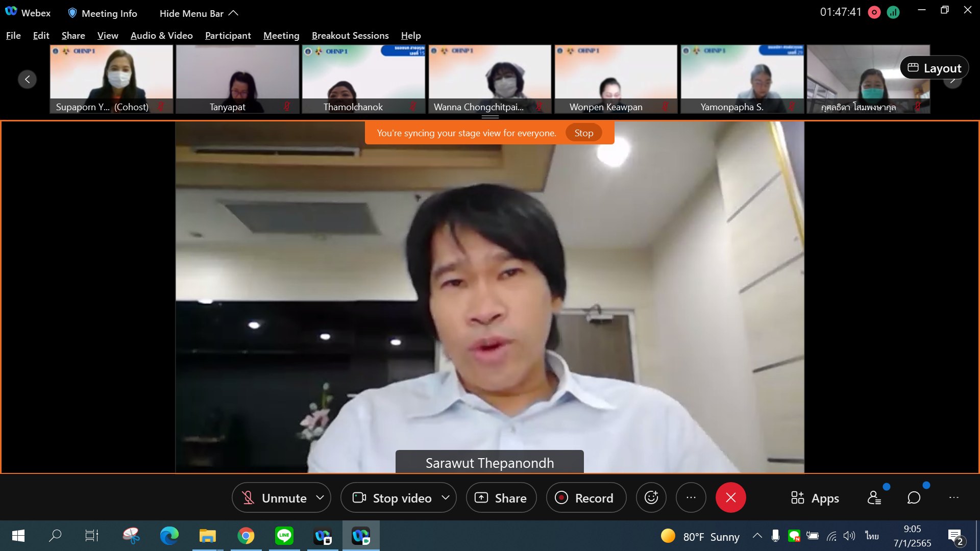
Task: Open LINE from the taskbar
Action: tap(284, 535)
